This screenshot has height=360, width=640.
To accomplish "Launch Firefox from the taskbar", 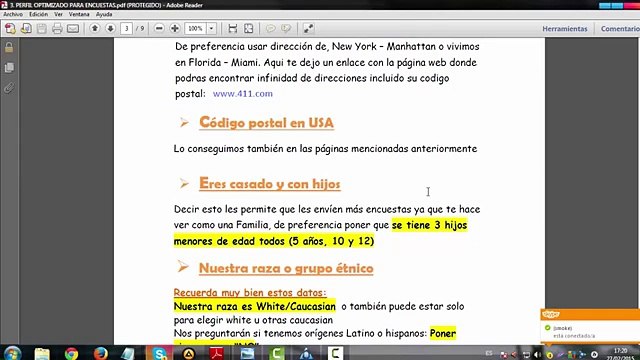I will click(100, 353).
